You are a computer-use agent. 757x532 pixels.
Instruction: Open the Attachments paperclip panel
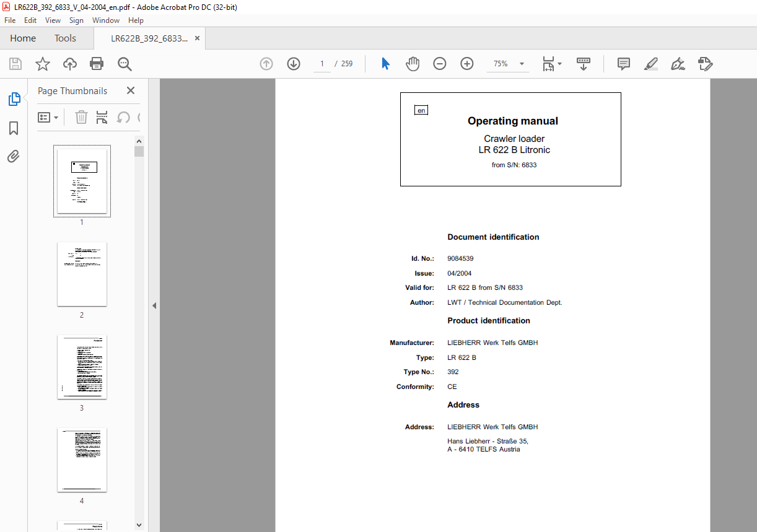point(14,156)
